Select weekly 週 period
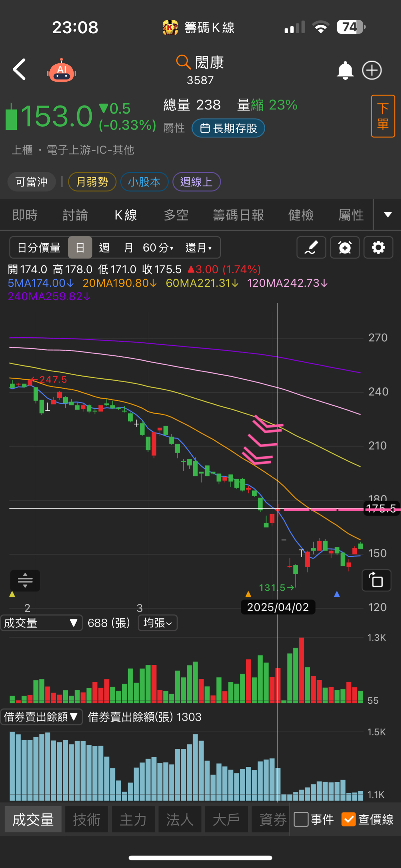Viewport: 401px width, 868px height. point(104,248)
